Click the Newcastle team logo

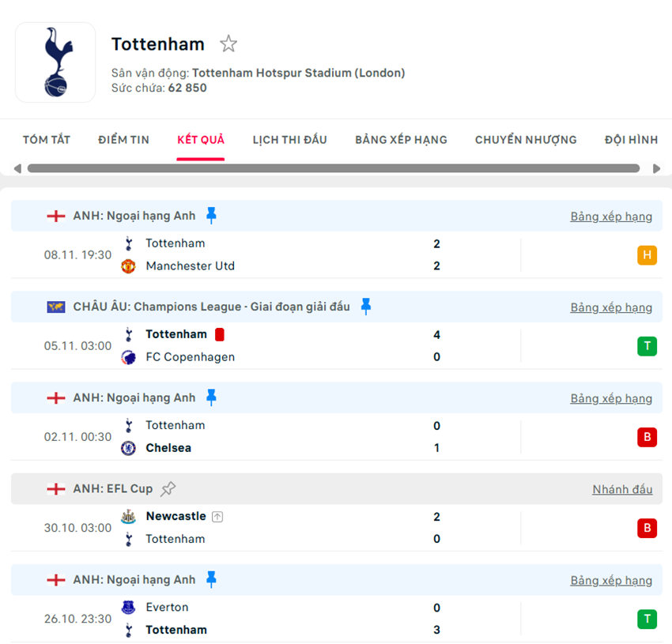coord(129,516)
